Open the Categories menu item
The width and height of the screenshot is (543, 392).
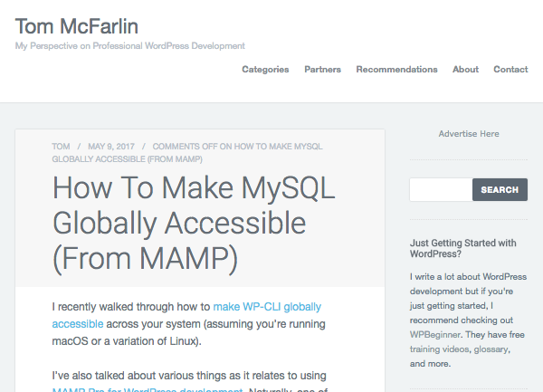click(x=265, y=70)
